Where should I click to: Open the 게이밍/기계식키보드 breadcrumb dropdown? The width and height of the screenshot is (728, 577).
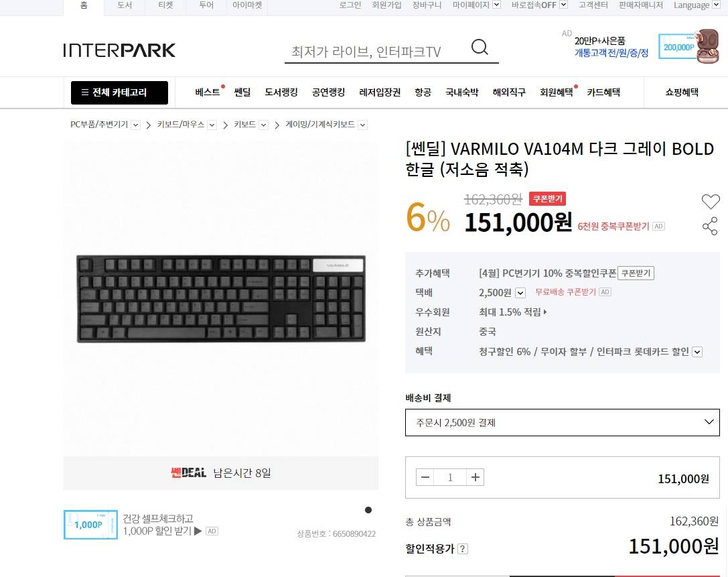click(363, 125)
